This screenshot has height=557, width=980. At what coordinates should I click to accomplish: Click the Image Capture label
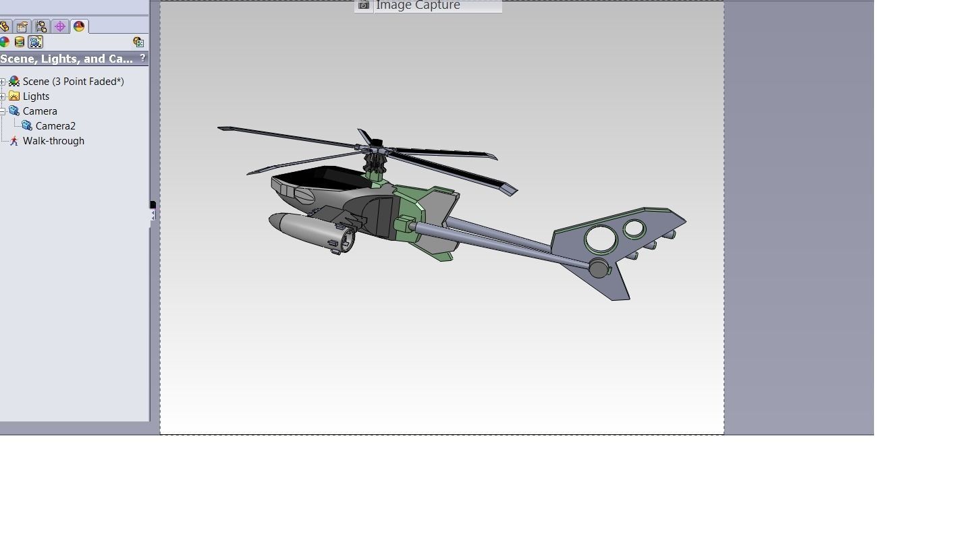coord(418,5)
